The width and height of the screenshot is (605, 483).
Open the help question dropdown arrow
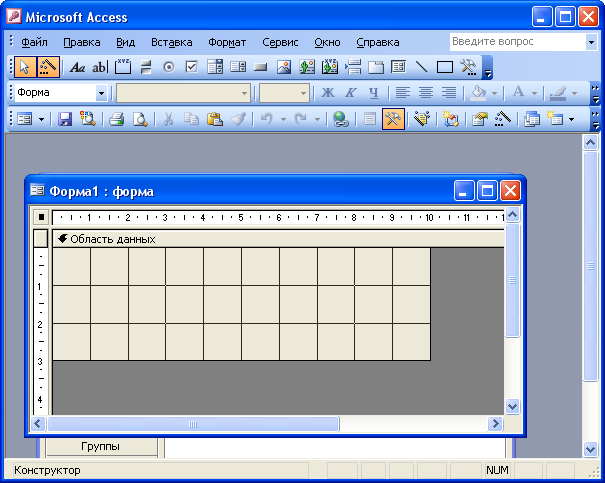coord(591,42)
